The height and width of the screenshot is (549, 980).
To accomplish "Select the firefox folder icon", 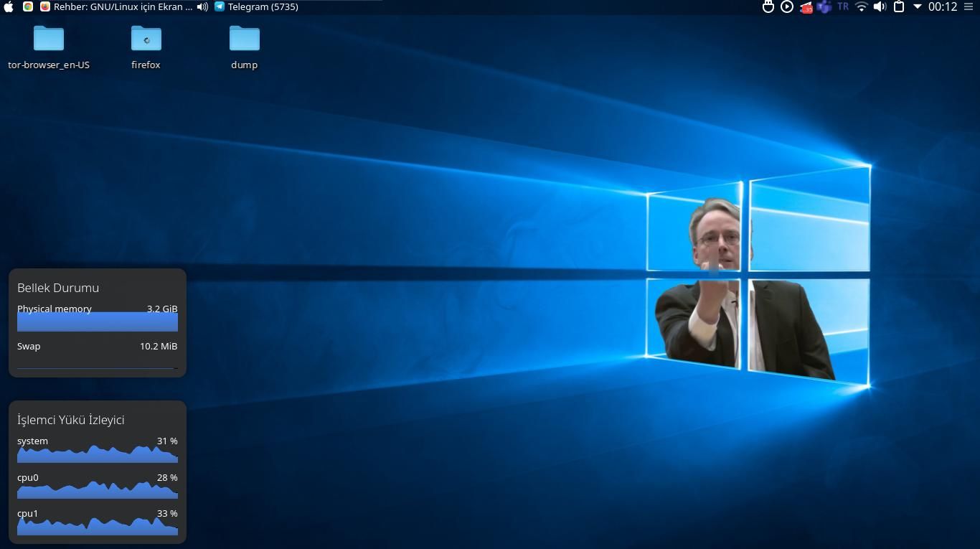I will pos(146,38).
